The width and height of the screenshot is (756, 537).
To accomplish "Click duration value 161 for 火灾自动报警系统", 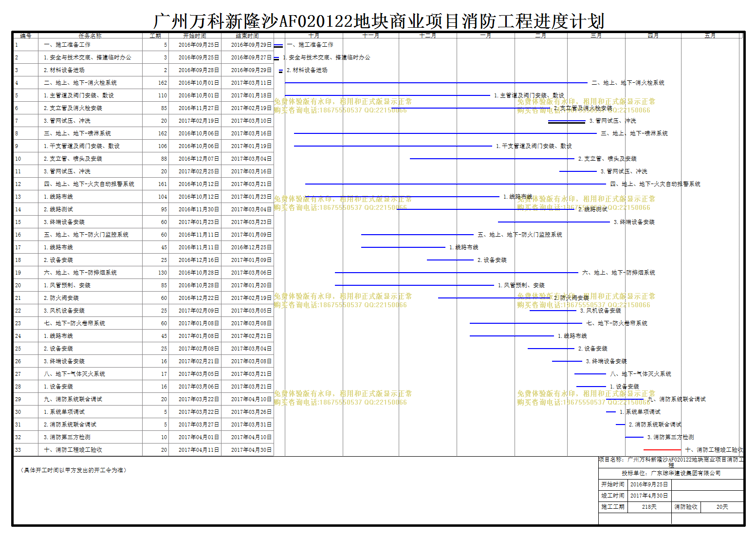I will pos(163,184).
